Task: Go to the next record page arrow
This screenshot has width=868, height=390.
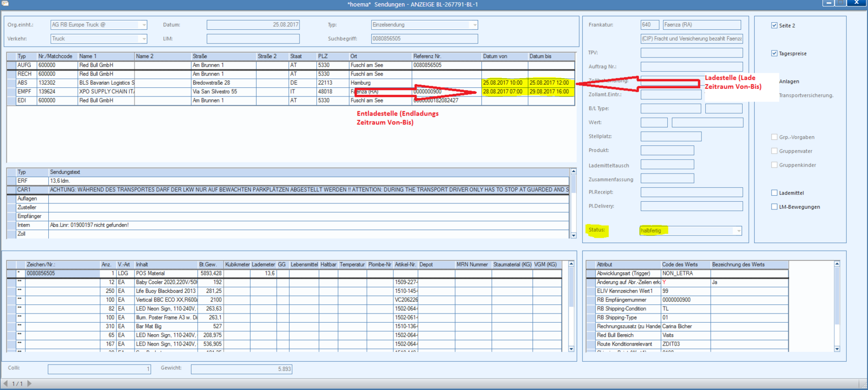Action: pos(29,383)
